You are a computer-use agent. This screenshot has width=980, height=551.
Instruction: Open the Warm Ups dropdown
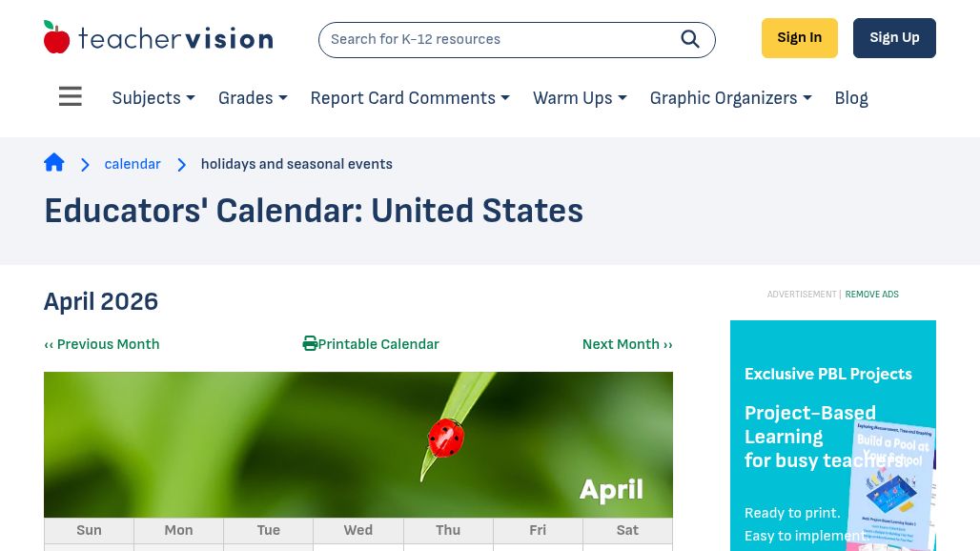click(580, 98)
